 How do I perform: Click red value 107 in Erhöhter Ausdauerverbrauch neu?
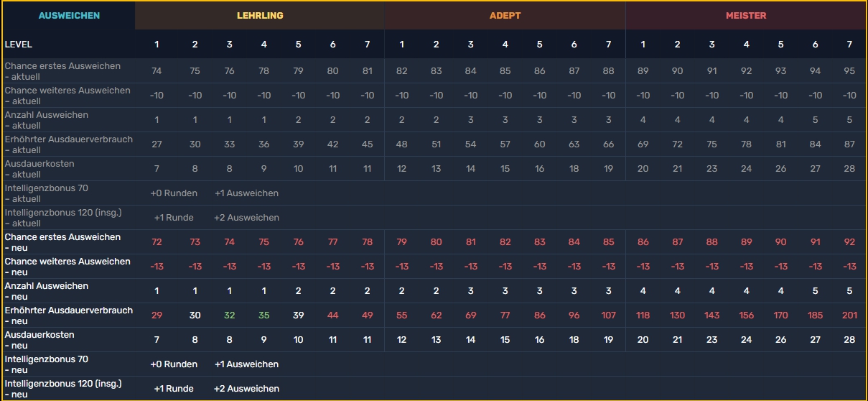click(x=608, y=315)
